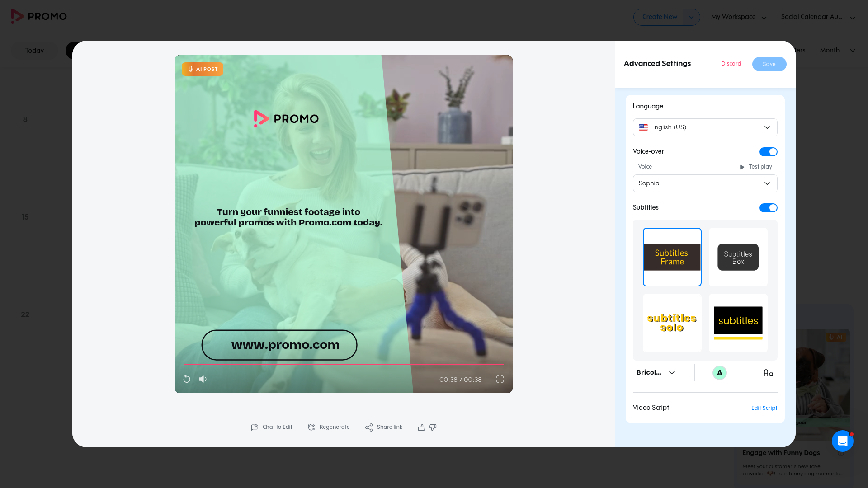Click the Test play label
This screenshot has width=868, height=488.
760,167
